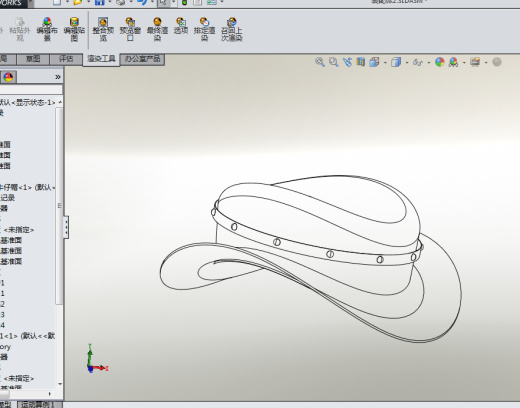This screenshot has width=520, height=408.
Task: Click the 排定渲染 schedule render icon
Action: coord(204,29)
